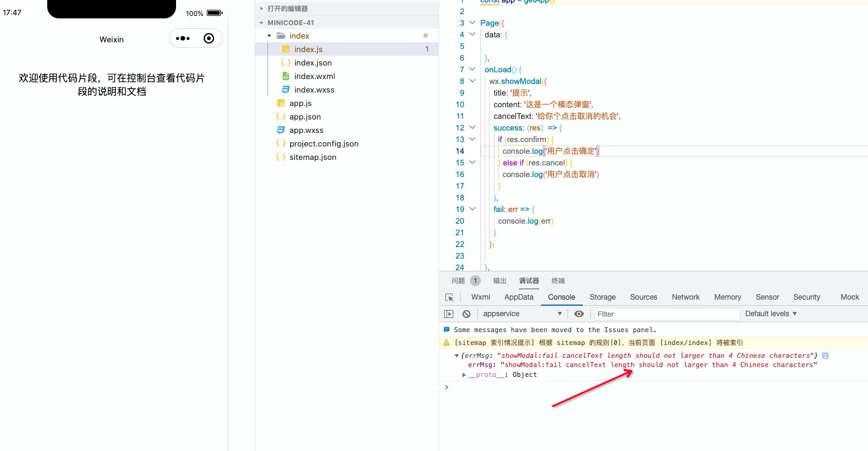Fold the onLoad function at line 7
Viewport: 868px width, 451px height.
(472, 69)
